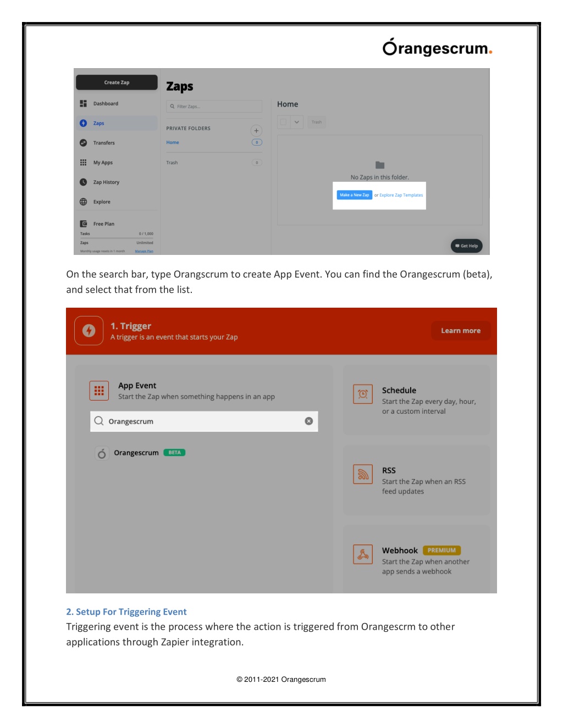Click the Make a New Zap button
Image resolution: width=563 pixels, height=728 pixels.
(355, 195)
